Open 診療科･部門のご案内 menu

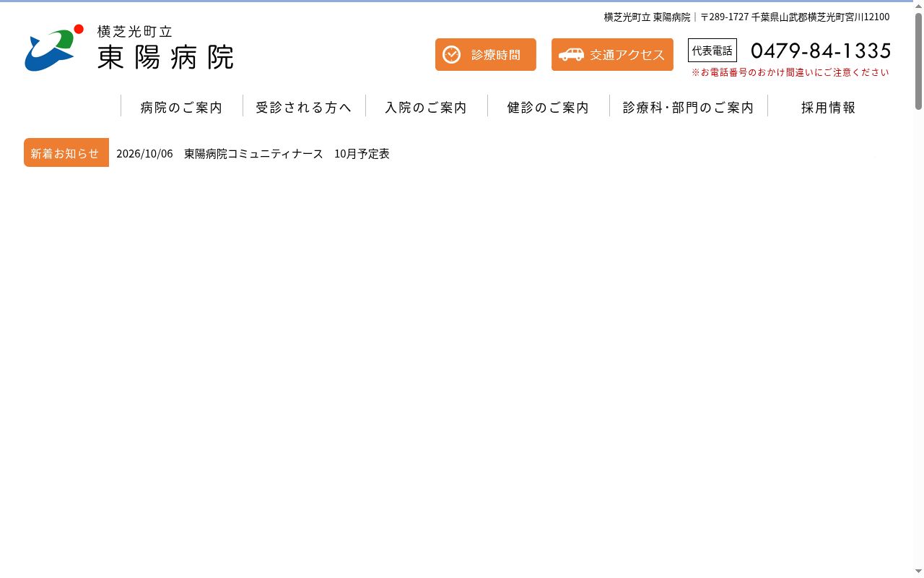tap(688, 108)
